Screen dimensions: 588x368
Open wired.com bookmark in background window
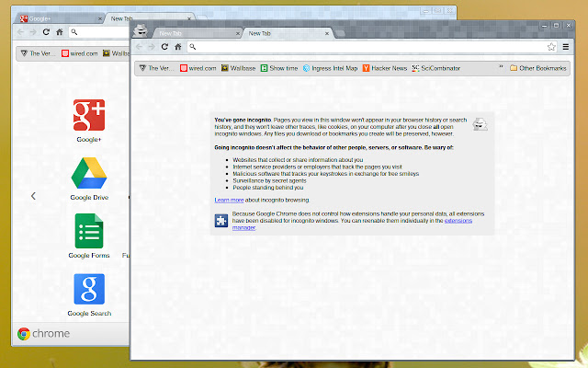tap(80, 53)
